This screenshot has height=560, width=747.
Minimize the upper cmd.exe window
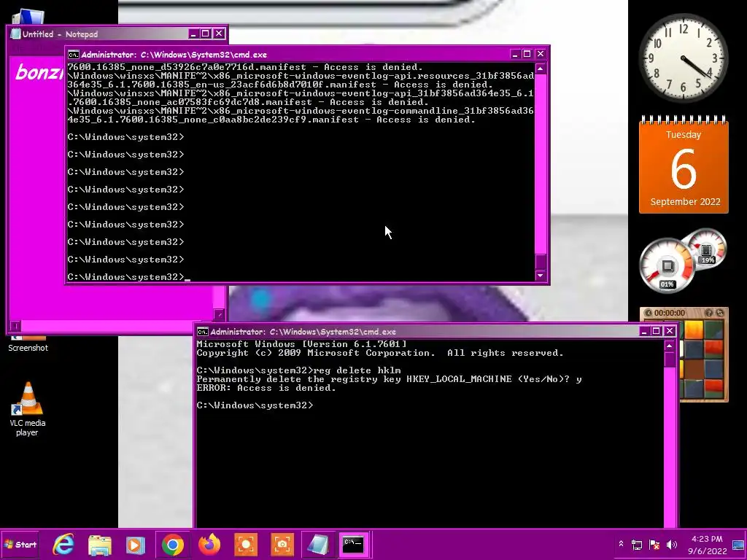[514, 54]
